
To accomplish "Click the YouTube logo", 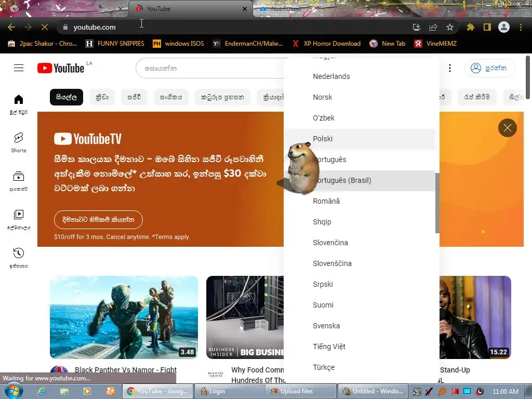I will [61, 68].
